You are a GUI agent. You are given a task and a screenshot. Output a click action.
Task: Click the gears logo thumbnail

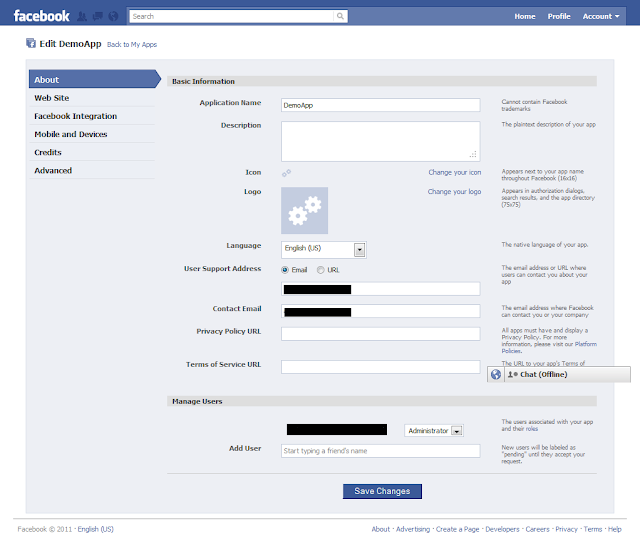pos(304,211)
